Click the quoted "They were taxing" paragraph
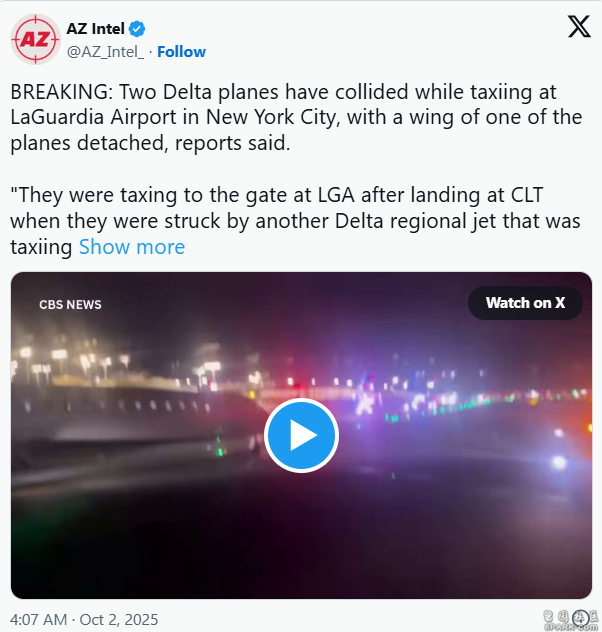Image resolution: width=602 pixels, height=632 pixels. tap(295, 221)
